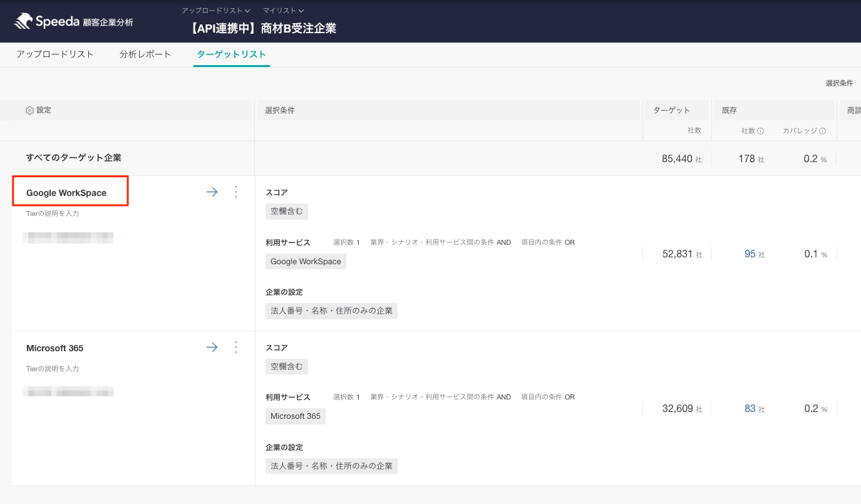Image resolution: width=861 pixels, height=504 pixels.
Task: Open the three-dot menu for Google WorkSpace
Action: coord(236,192)
